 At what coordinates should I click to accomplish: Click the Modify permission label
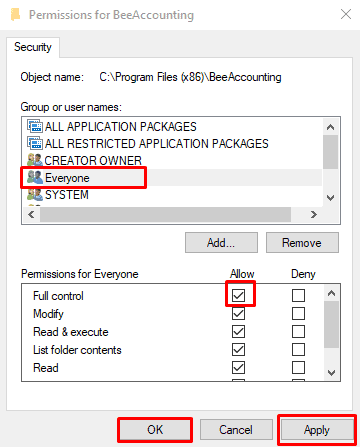click(x=48, y=314)
